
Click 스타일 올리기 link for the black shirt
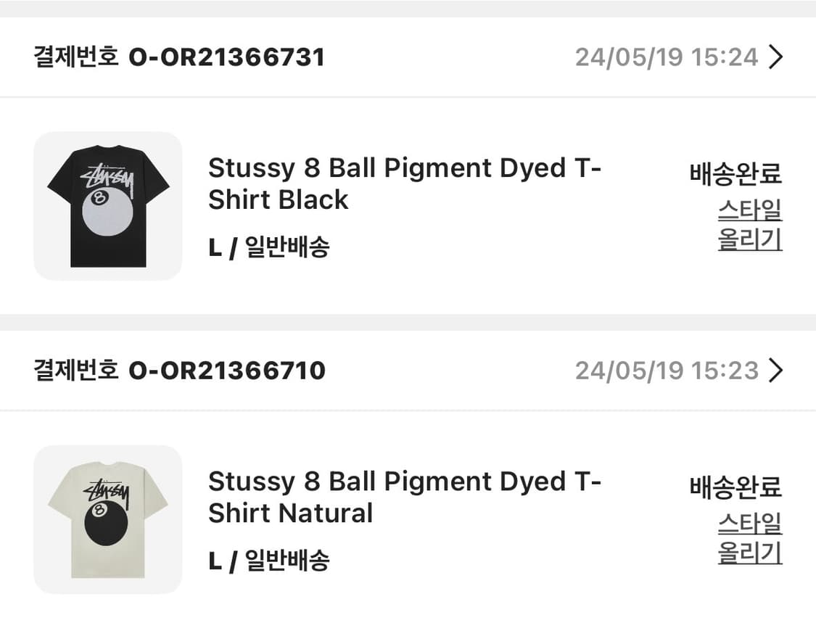(x=749, y=226)
